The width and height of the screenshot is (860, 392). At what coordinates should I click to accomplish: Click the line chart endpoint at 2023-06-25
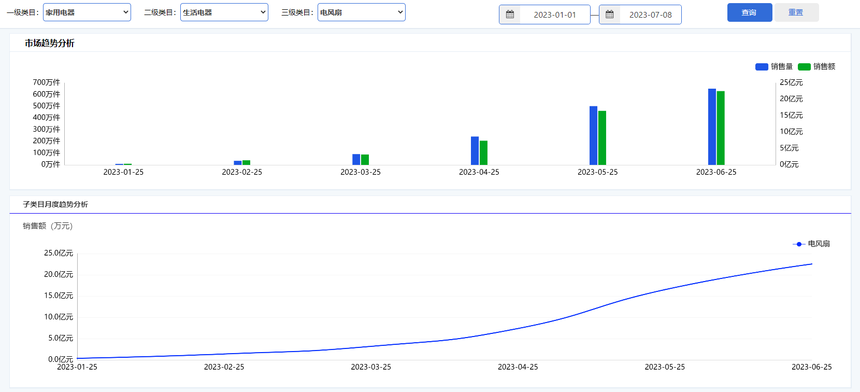[x=812, y=264]
